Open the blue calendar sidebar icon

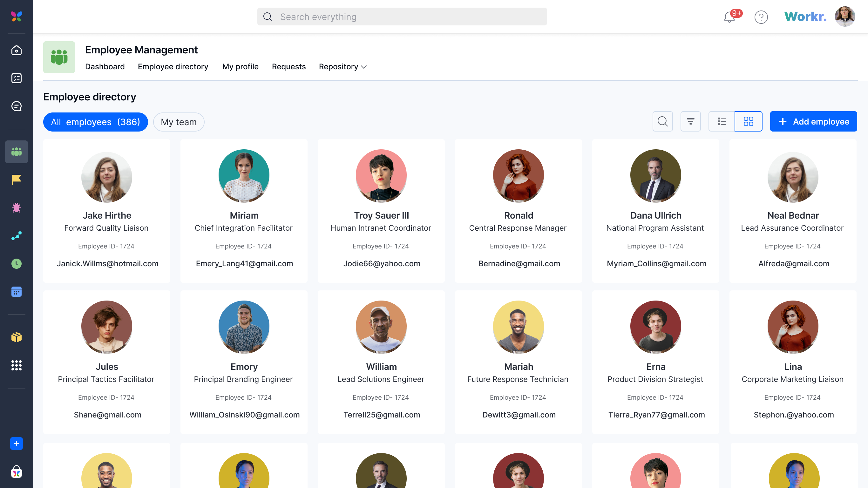point(16,292)
